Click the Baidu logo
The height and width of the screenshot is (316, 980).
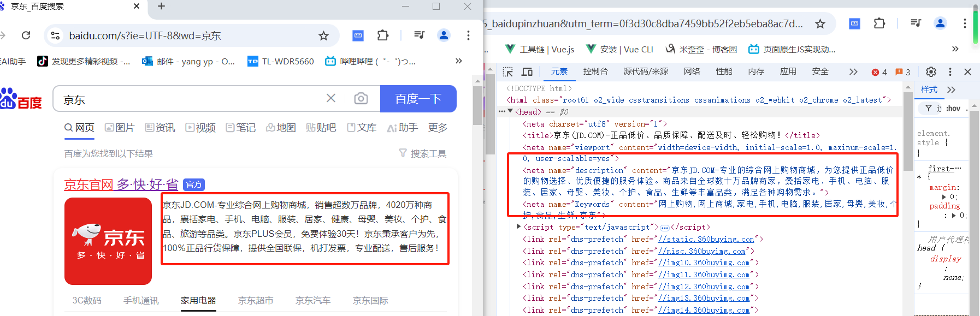[21, 99]
